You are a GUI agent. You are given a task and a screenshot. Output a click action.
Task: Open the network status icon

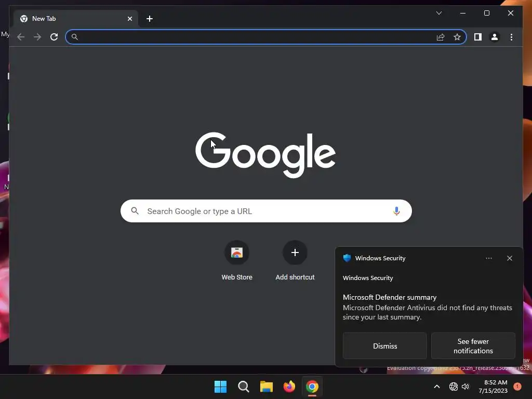[453, 387]
